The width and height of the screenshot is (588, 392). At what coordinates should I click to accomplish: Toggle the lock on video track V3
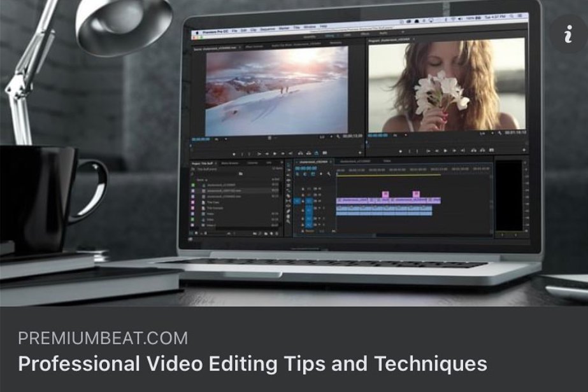coord(303,189)
